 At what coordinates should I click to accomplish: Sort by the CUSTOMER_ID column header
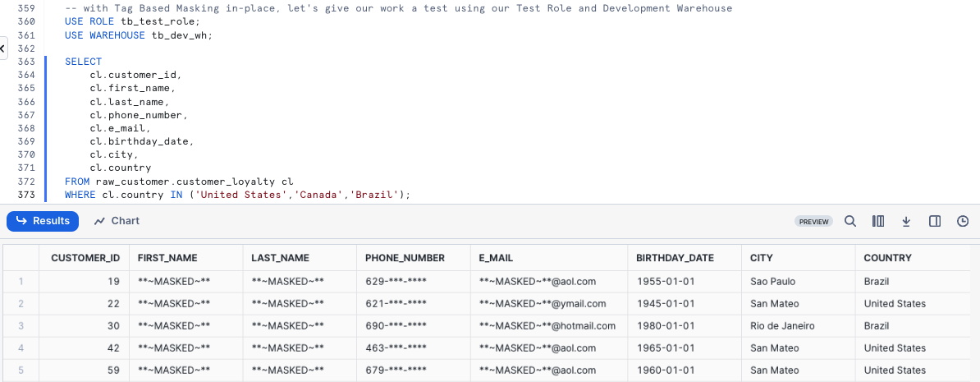tap(85, 258)
